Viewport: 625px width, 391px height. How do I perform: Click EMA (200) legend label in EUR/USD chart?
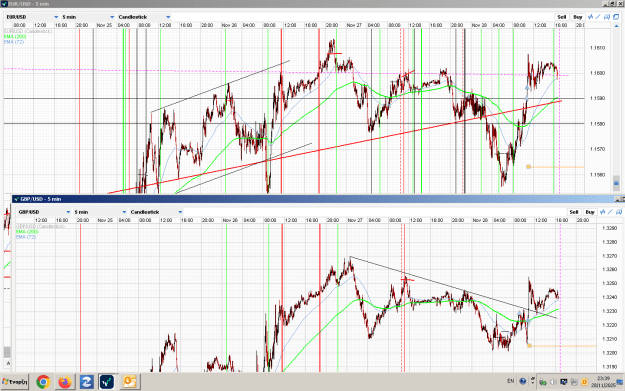point(15,36)
